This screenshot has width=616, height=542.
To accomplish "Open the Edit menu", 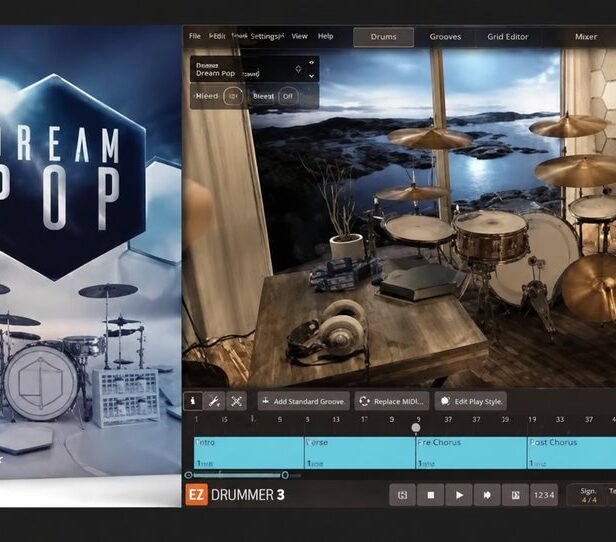I will tap(217, 36).
